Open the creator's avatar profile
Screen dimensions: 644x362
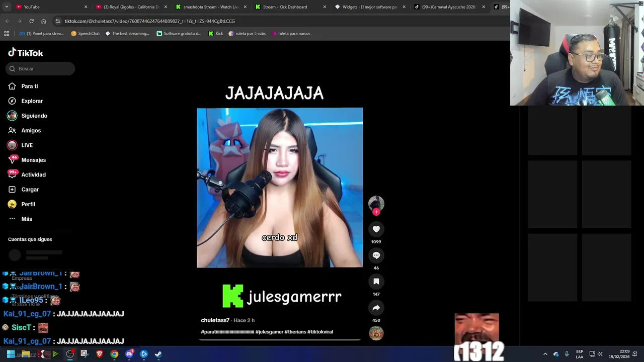376,203
